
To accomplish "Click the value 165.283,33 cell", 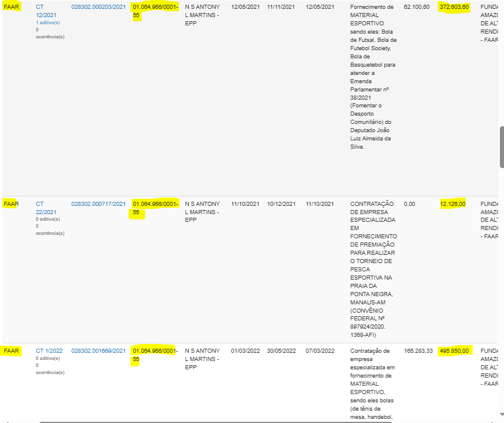I will pos(418,350).
